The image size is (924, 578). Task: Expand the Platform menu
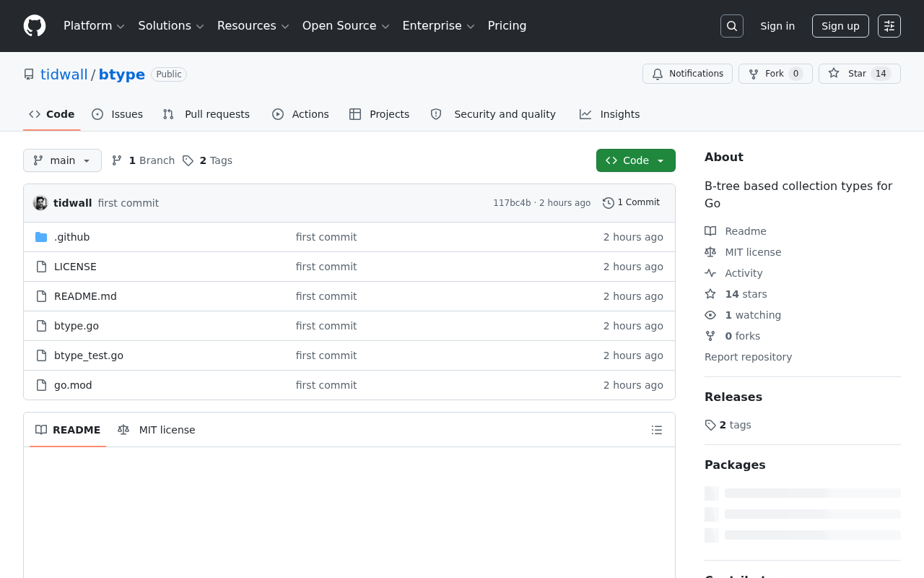[x=94, y=26]
